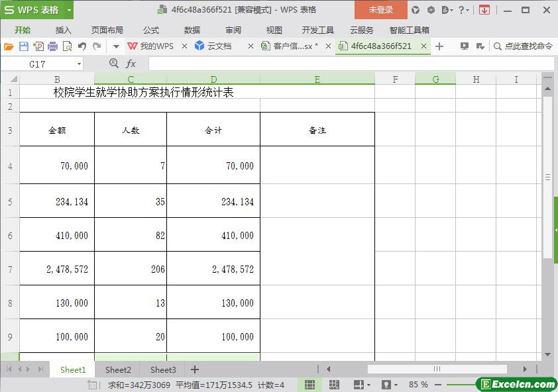Viewport: 558px width, 392px height.
Task: Click the Print Preview icon
Action: pyautogui.click(x=67, y=46)
